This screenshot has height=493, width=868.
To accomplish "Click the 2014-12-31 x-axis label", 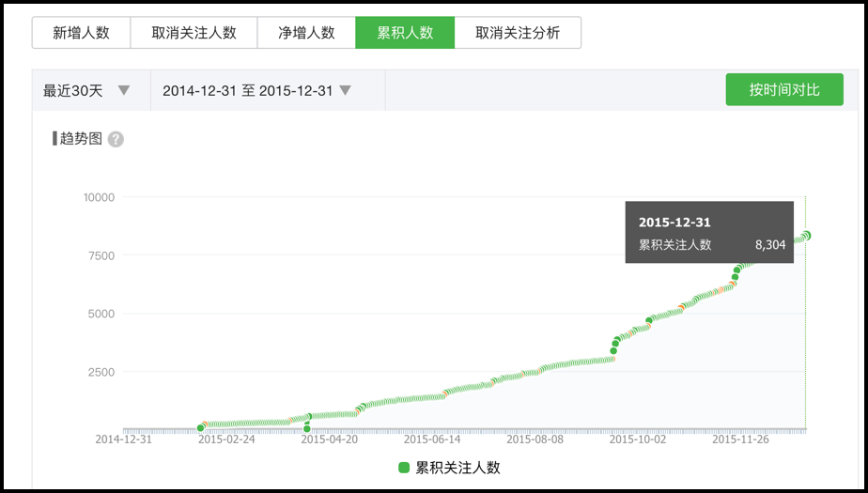I will click(x=123, y=439).
